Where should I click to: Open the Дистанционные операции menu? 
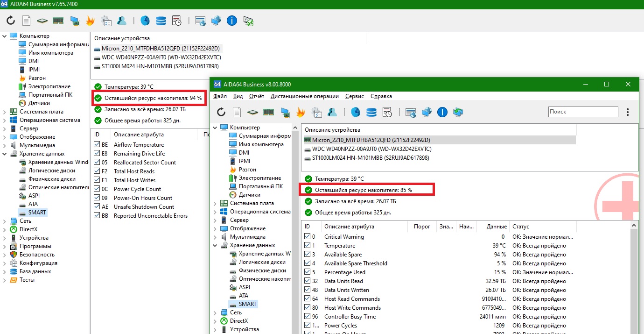[x=304, y=96]
